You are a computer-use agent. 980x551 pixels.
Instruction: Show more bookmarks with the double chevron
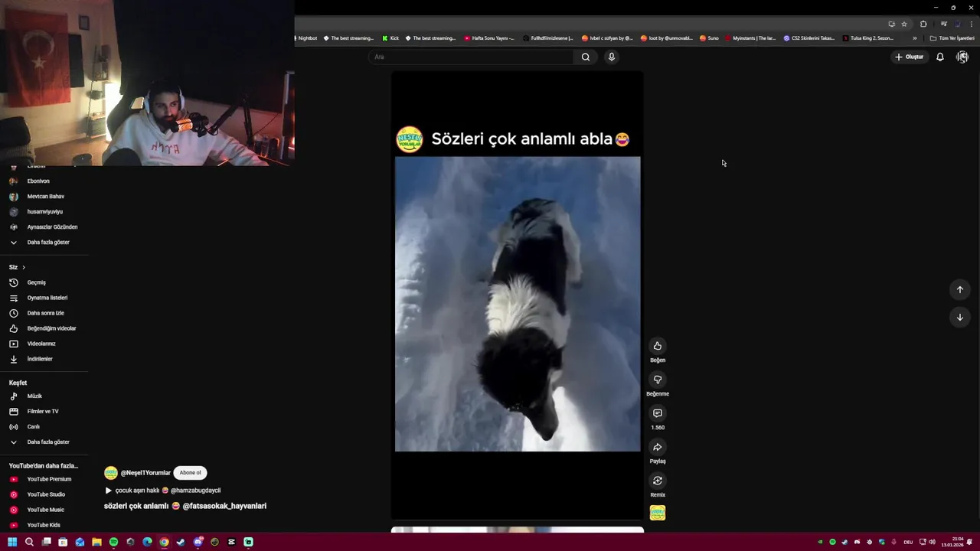914,38
